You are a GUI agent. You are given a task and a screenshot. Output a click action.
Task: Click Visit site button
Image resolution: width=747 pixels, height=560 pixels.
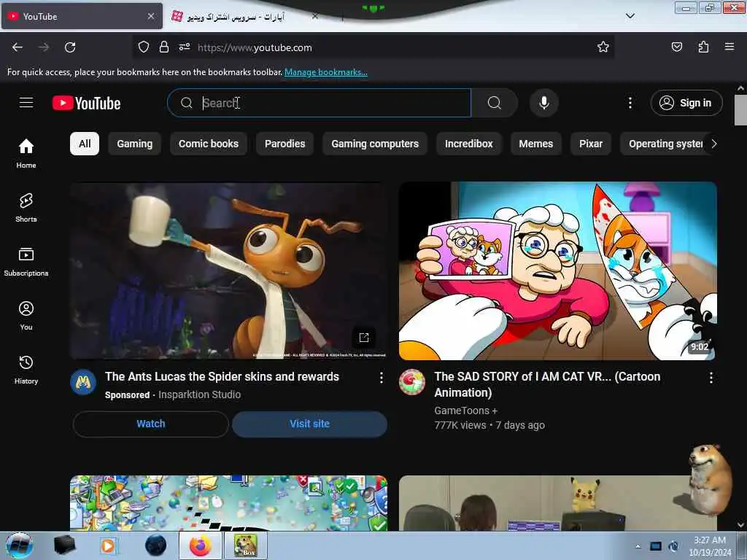309,424
